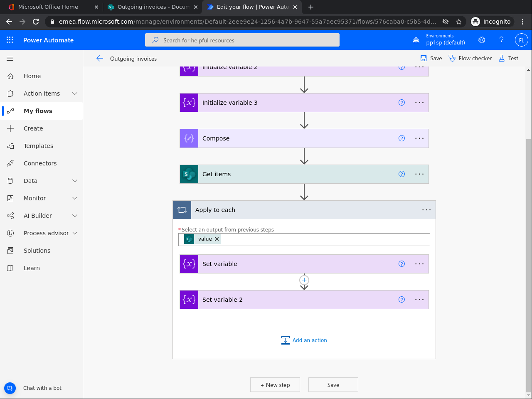Open Flow checker
This screenshot has width=532, height=399.
coord(470,59)
